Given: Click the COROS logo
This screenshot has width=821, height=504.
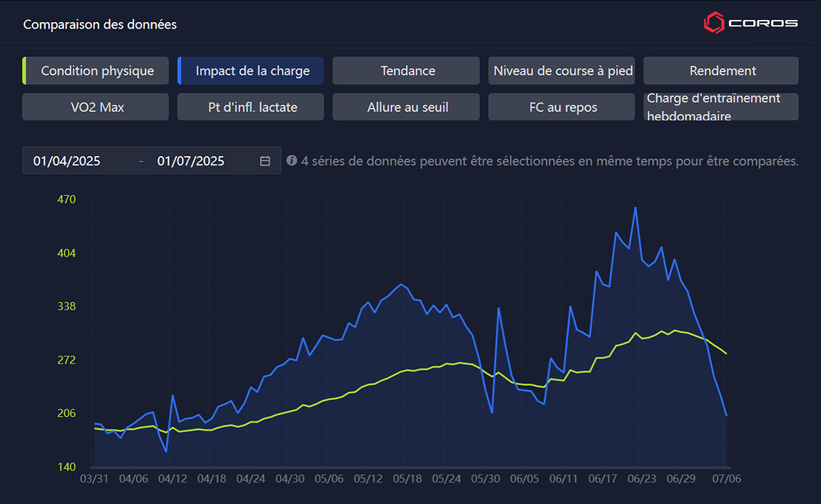Looking at the screenshot, I should [x=750, y=23].
